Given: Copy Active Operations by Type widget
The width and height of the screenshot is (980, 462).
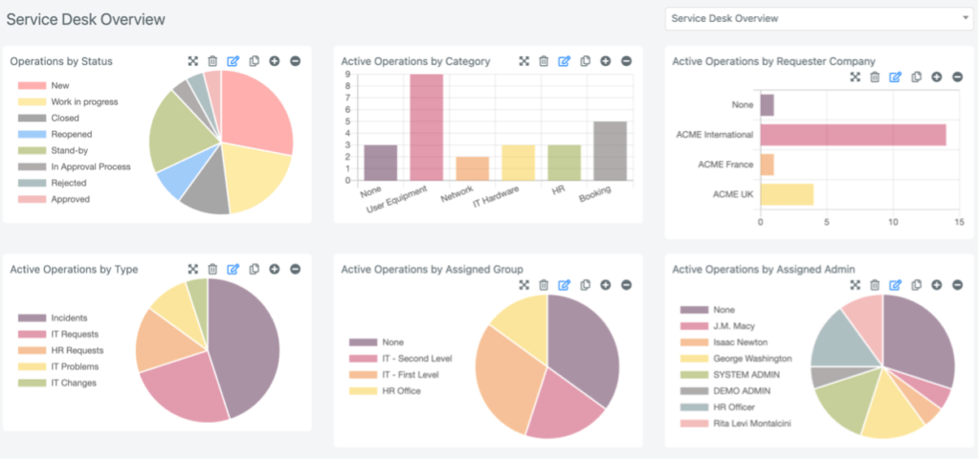Looking at the screenshot, I should pos(255,269).
